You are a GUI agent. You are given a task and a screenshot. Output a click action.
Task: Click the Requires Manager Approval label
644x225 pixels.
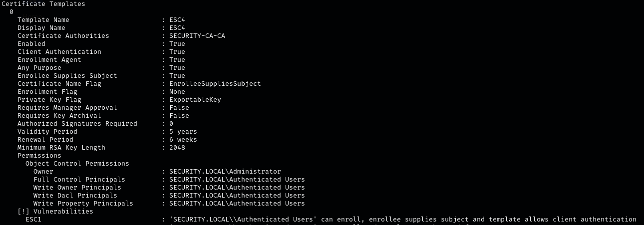tap(67, 108)
